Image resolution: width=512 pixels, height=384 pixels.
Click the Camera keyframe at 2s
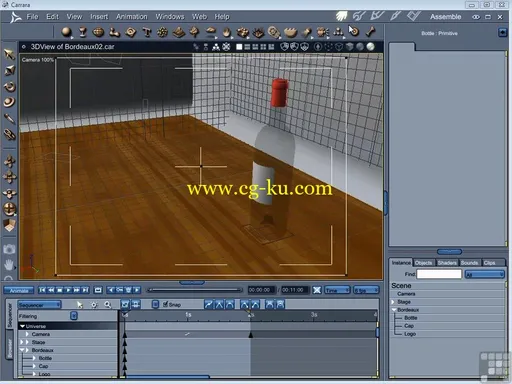point(251,334)
